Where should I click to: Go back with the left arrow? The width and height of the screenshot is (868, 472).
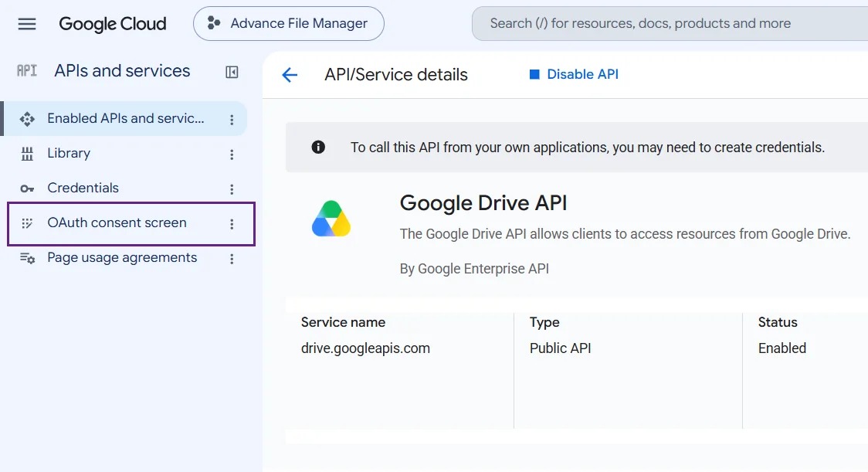[290, 75]
